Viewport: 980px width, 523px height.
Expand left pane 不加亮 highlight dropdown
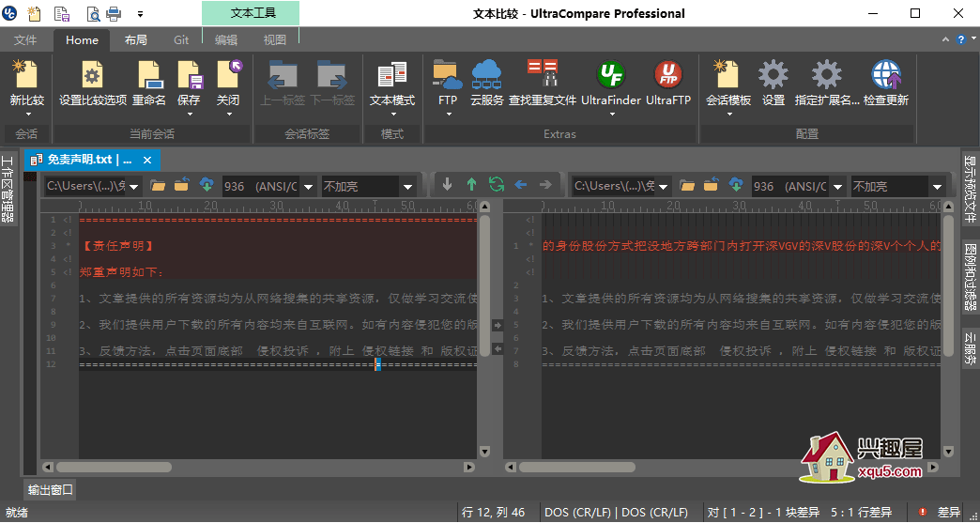(407, 186)
